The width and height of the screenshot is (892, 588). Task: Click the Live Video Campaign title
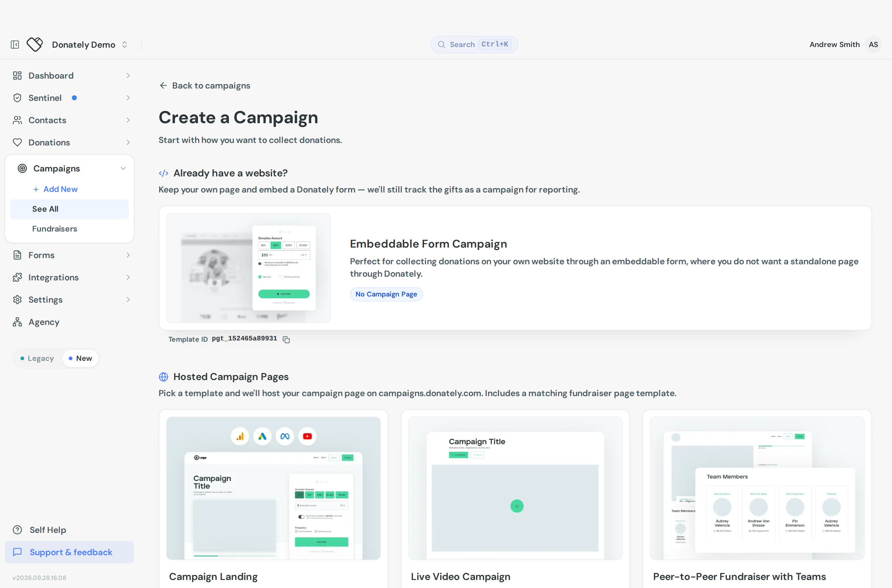coord(461,576)
